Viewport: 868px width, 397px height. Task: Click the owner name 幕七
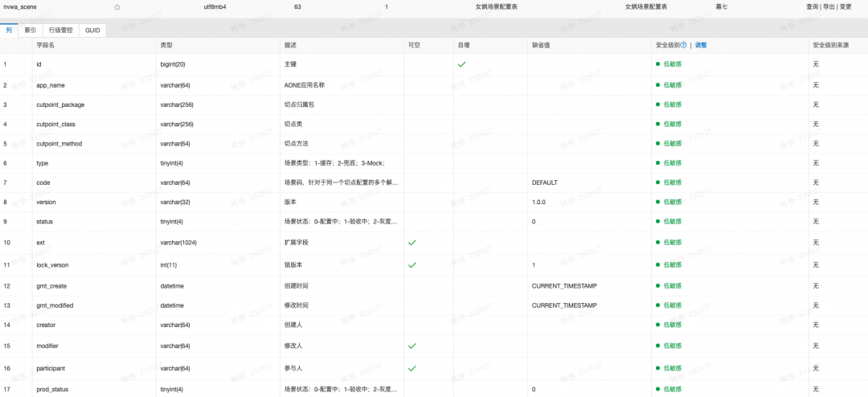pos(721,7)
